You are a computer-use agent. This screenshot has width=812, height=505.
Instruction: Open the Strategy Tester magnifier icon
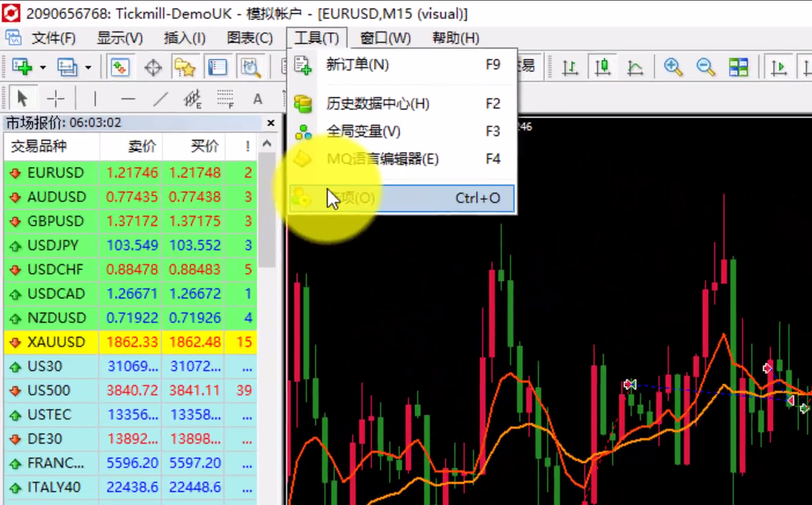[250, 67]
